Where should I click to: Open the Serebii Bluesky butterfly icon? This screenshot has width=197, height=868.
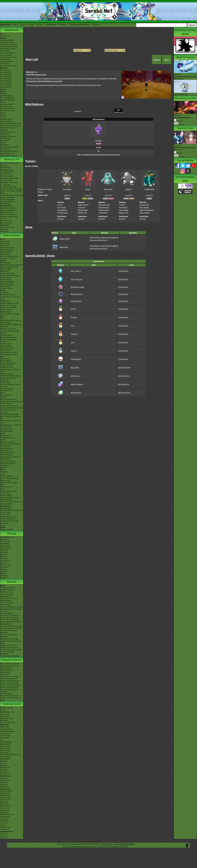coord(188,166)
